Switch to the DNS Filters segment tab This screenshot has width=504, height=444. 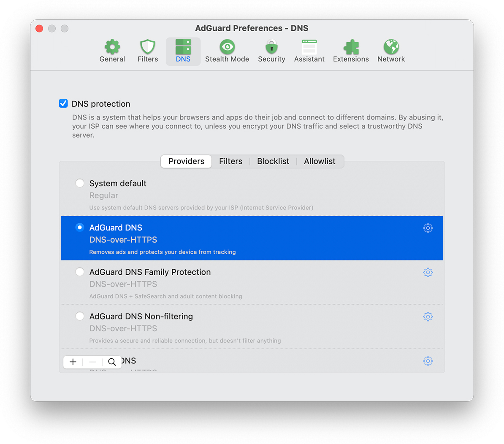[x=230, y=161]
